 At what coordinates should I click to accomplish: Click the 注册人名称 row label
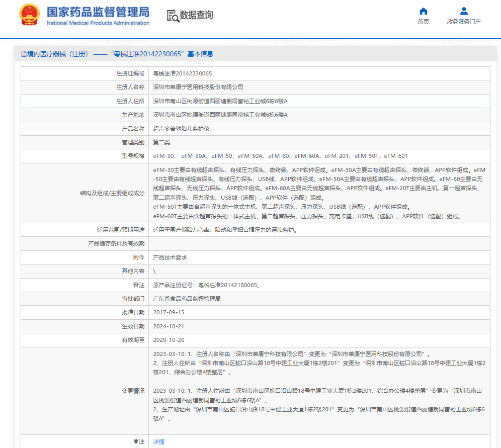pyautogui.click(x=130, y=87)
